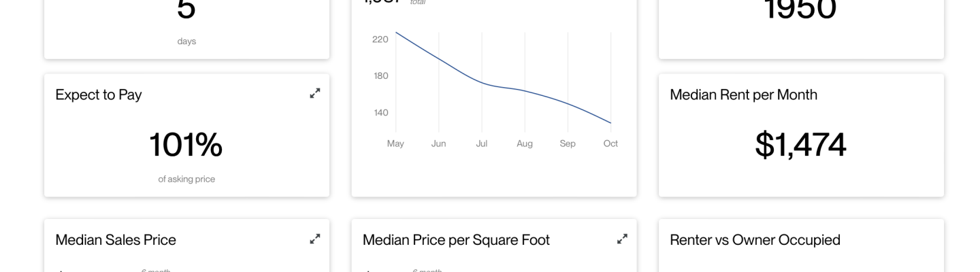Click the Sep label on chart axis
The width and height of the screenshot is (980, 272).
568,143
